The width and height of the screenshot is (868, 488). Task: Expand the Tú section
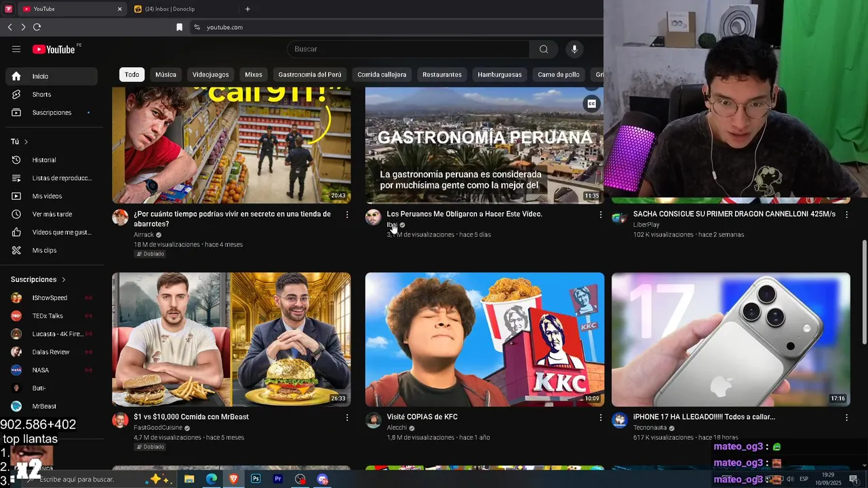tap(20, 142)
